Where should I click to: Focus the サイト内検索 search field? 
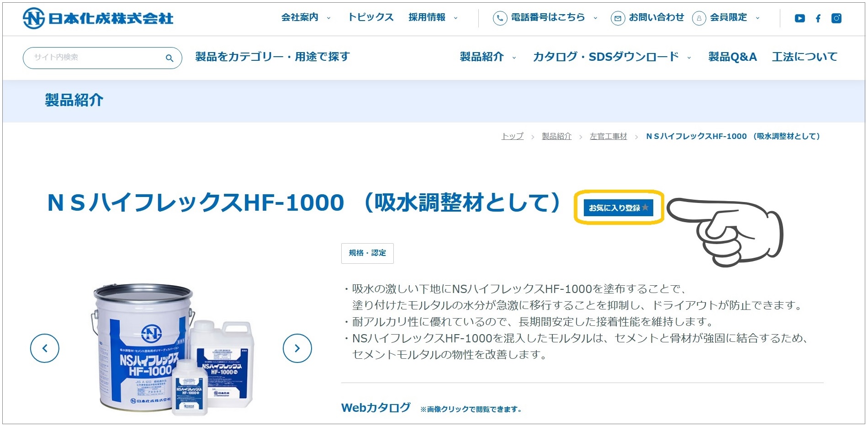[x=96, y=58]
